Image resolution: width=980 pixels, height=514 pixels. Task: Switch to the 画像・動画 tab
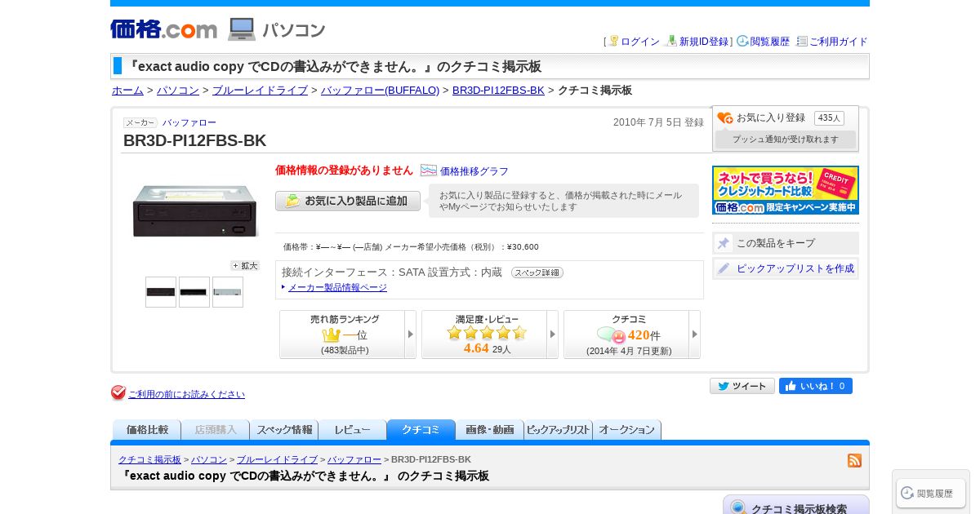490,430
